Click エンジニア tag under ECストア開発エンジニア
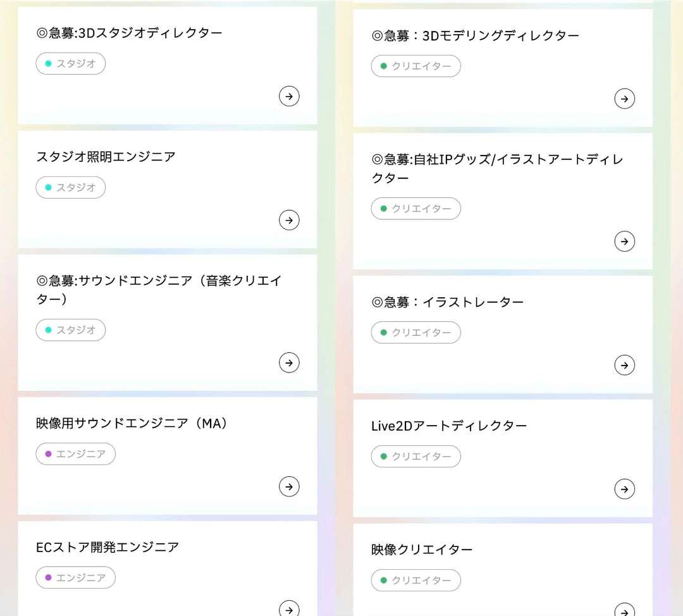 [x=76, y=577]
